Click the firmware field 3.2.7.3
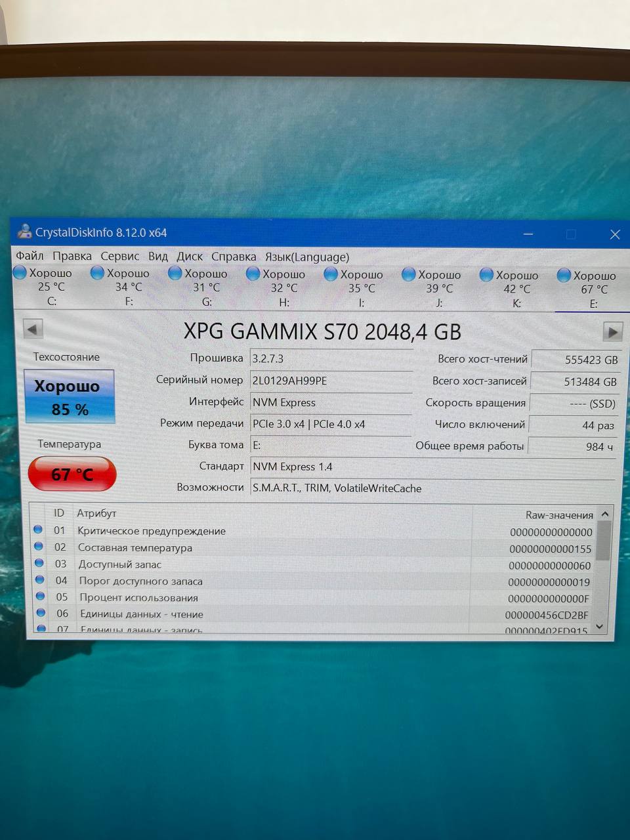 [331, 359]
